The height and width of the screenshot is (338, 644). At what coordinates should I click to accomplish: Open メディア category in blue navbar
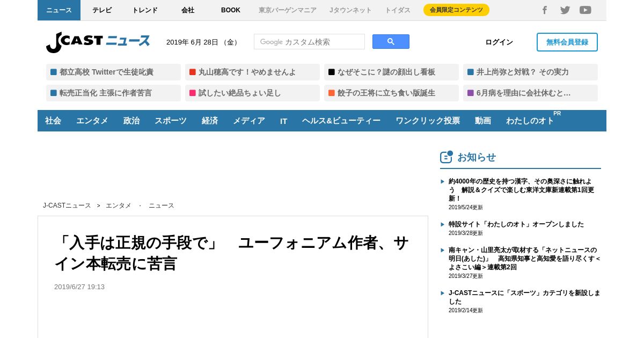[x=249, y=121]
